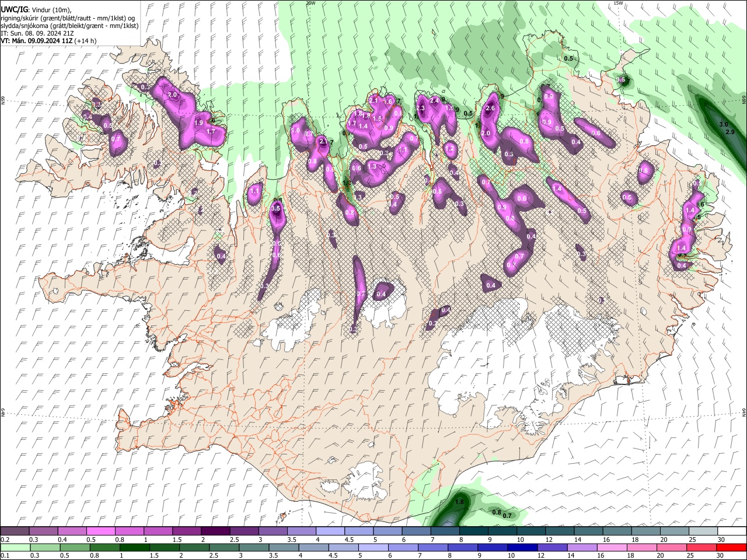The height and width of the screenshot is (560, 747).
Task: Click the rain-scale swatch between 25 and 30
Action: (701, 547)
